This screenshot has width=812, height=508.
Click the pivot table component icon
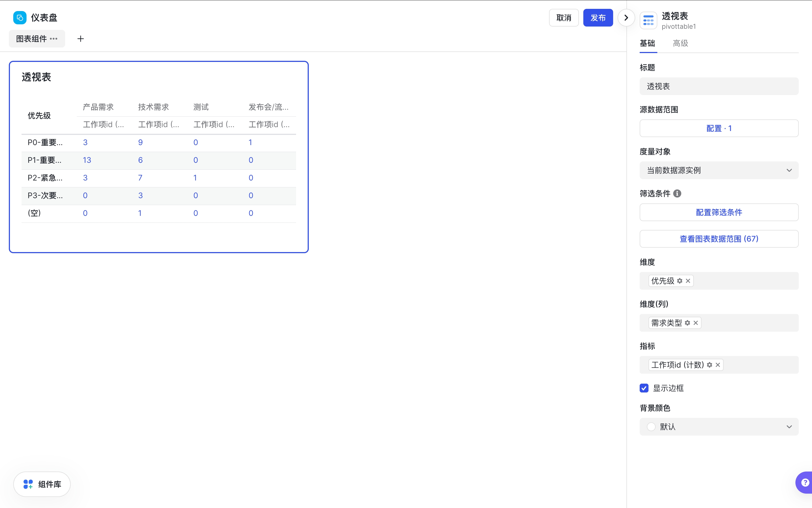(648, 20)
